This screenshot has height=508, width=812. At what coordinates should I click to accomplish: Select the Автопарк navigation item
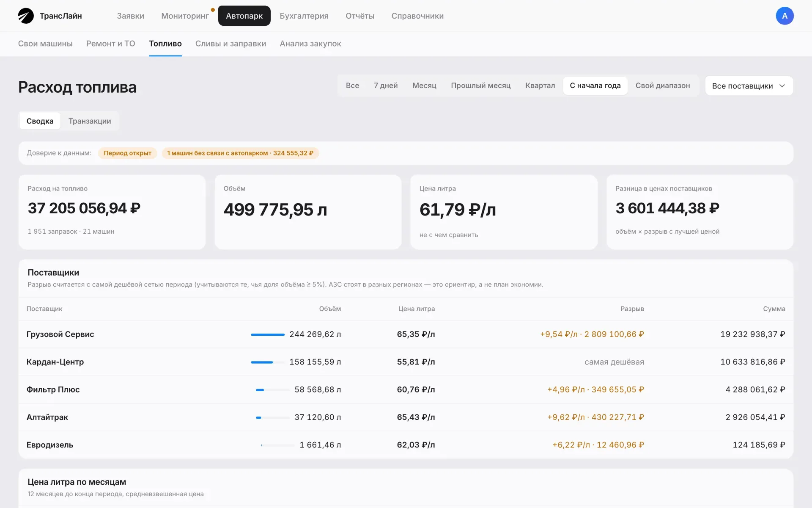(244, 16)
